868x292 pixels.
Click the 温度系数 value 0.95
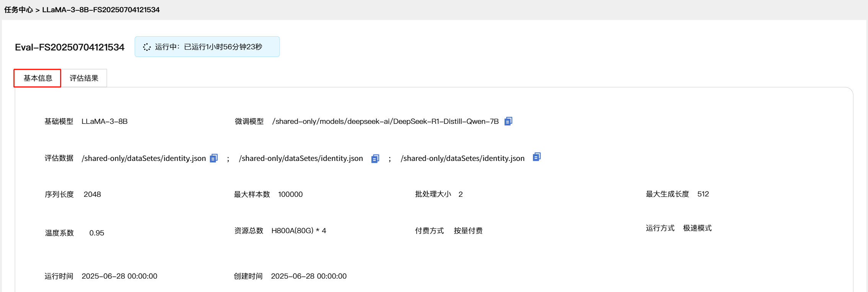coord(96,233)
